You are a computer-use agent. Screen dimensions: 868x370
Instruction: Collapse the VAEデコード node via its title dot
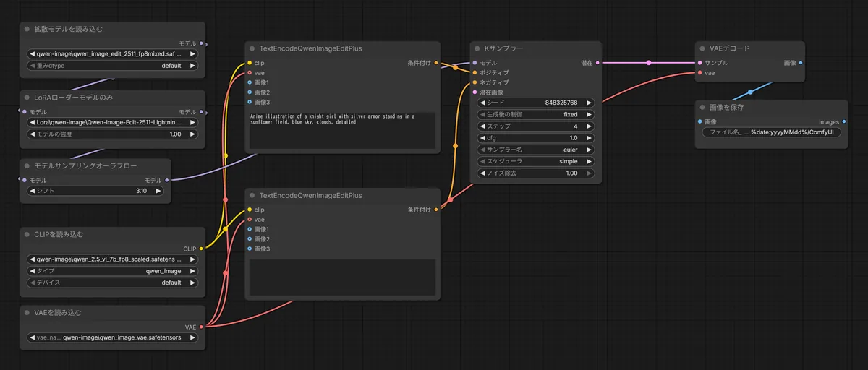[x=704, y=48]
